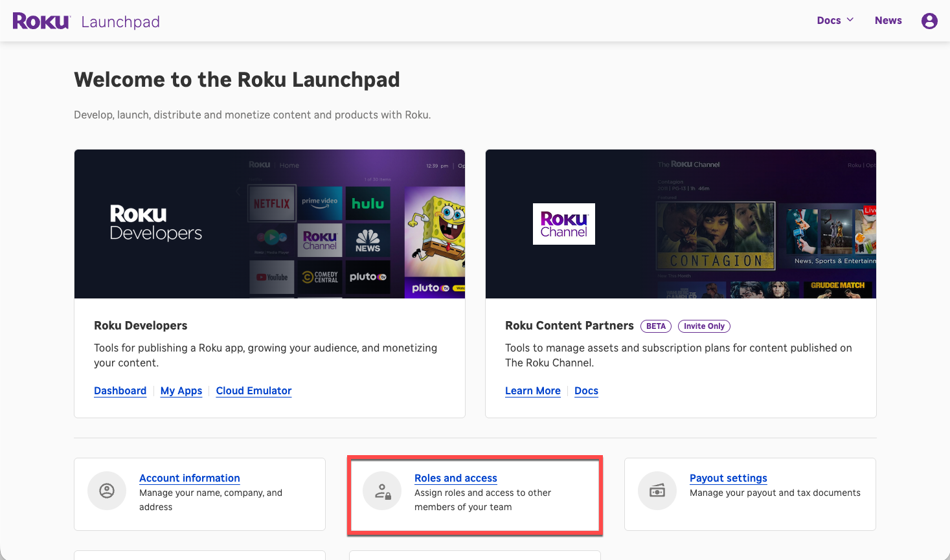Click the 'Develop, launch, distribute and monetize' subtitle
This screenshot has width=950, height=560.
click(252, 115)
